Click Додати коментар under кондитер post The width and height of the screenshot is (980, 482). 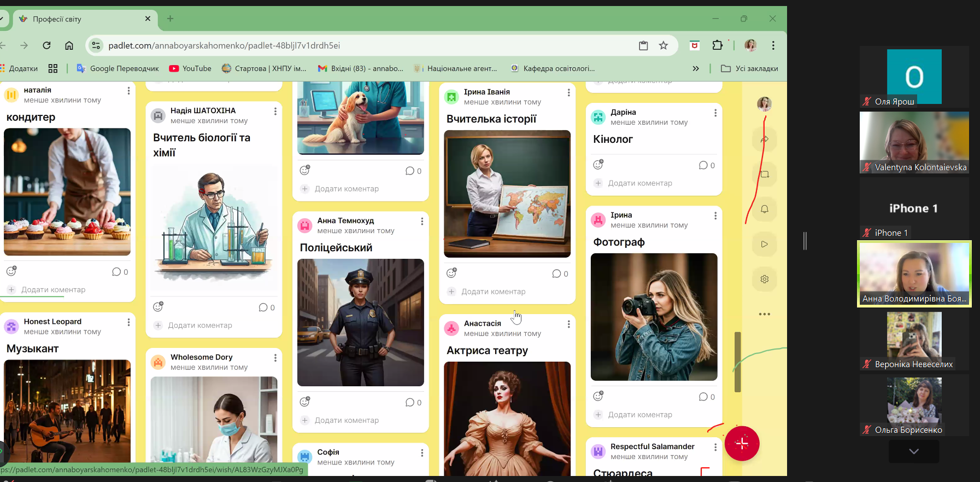pyautogui.click(x=53, y=289)
